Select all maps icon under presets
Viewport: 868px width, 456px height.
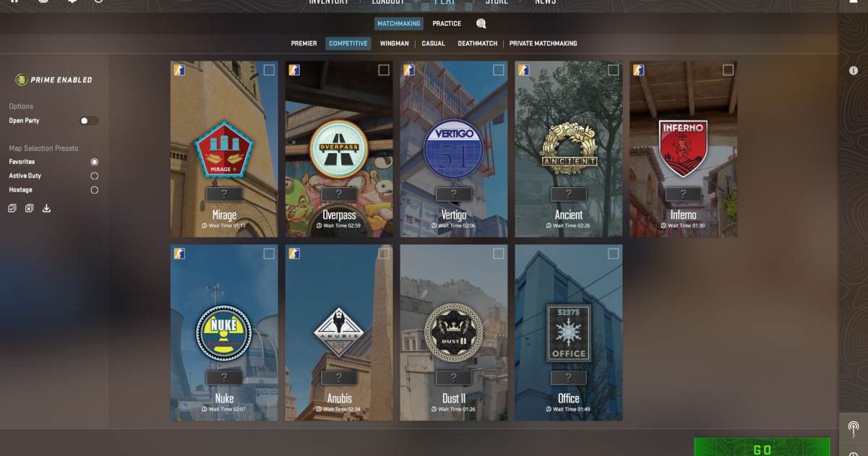[x=12, y=208]
